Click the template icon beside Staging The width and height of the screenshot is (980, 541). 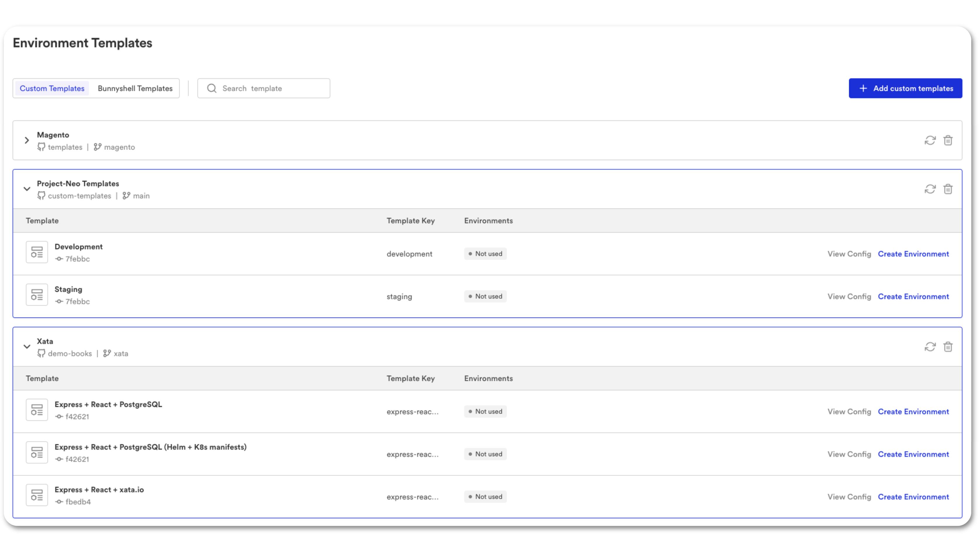tap(37, 294)
